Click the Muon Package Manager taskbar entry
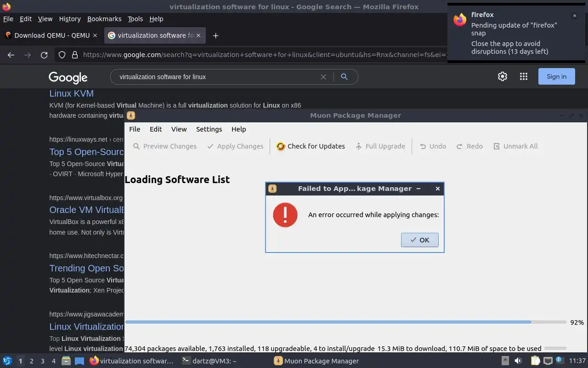 317,361
